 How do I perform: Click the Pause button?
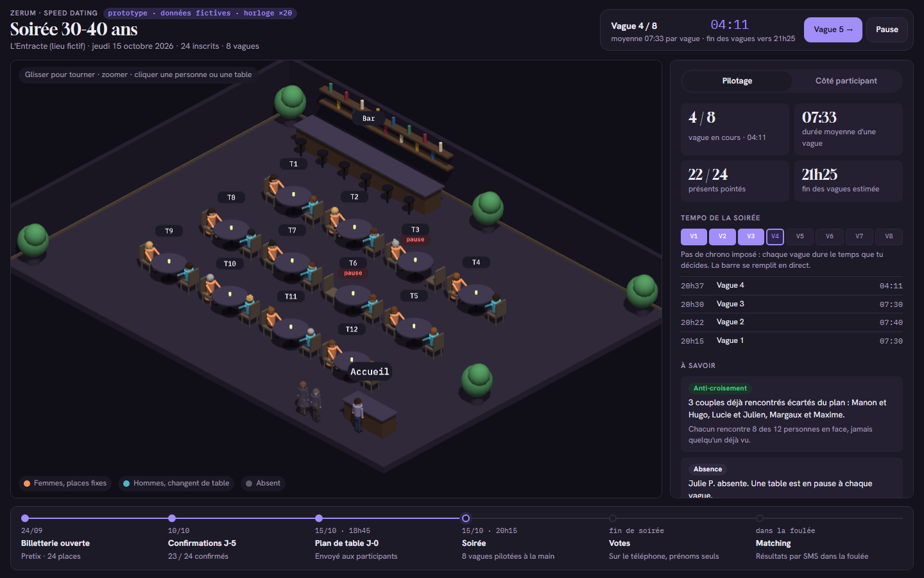887,30
